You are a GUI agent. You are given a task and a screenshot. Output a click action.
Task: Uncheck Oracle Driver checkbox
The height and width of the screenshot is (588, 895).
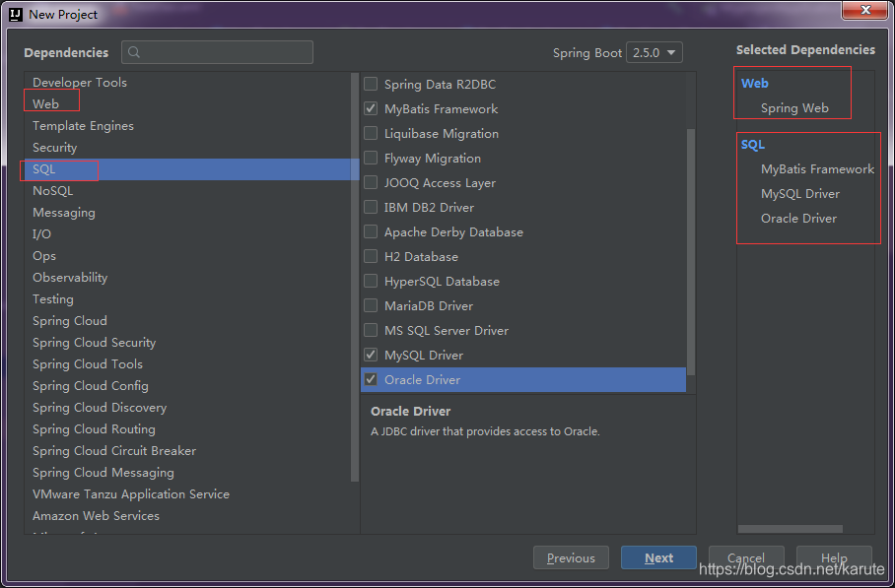click(x=371, y=379)
